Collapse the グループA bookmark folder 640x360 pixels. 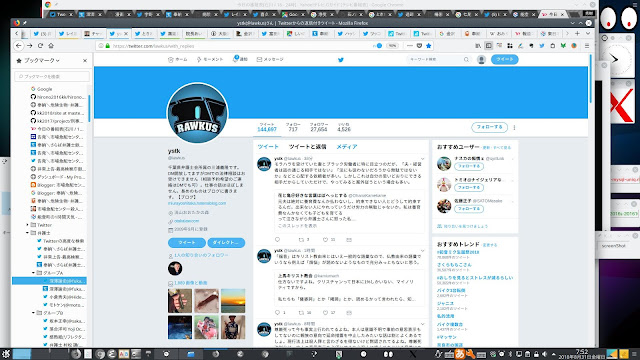[33, 273]
